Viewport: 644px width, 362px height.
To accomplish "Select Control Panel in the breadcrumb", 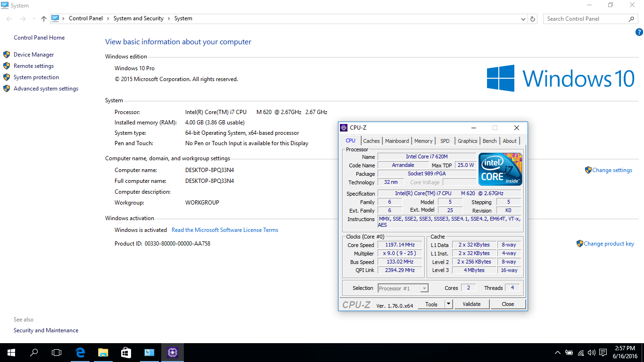I will (x=86, y=18).
